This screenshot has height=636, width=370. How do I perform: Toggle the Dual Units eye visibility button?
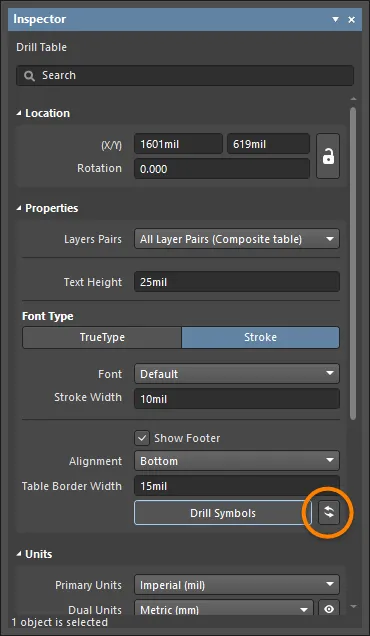coord(329,608)
